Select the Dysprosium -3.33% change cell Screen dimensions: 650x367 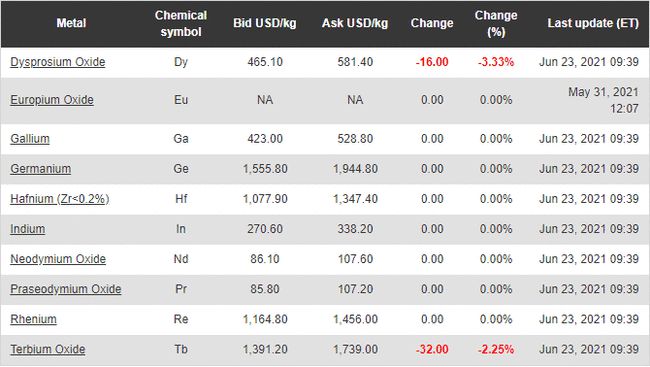(496, 62)
